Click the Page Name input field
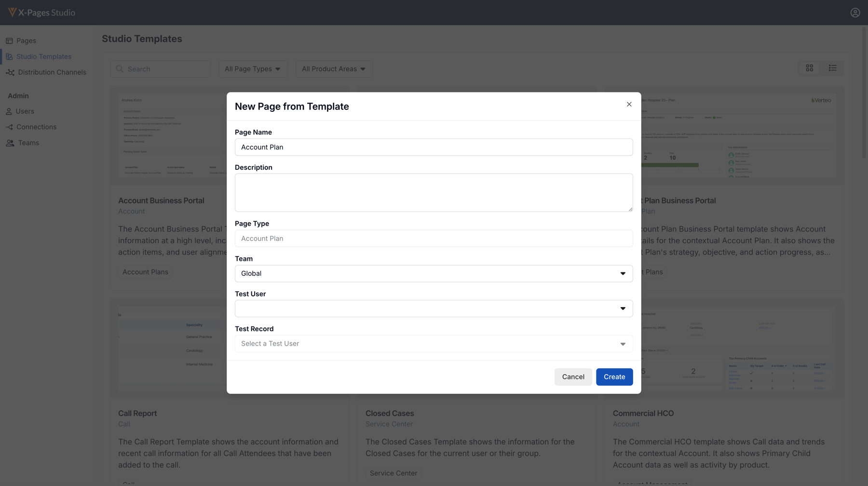The image size is (868, 486). 433,148
